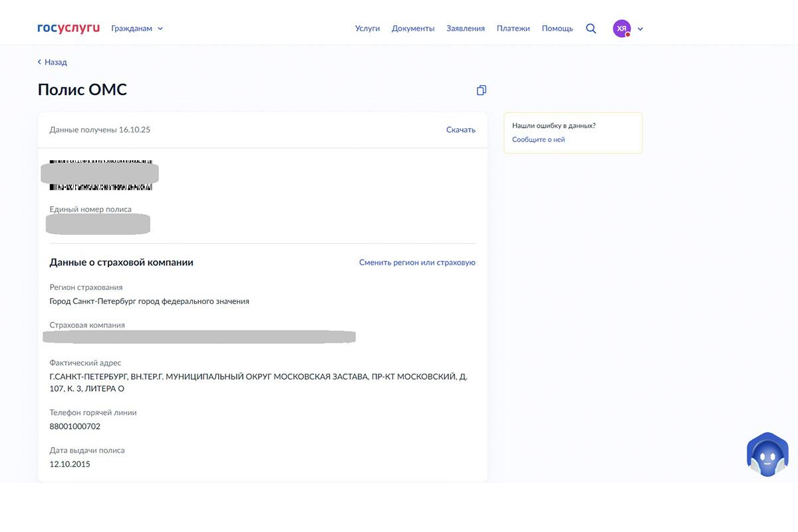Expand the chevron beside the profile avatar

[640, 29]
